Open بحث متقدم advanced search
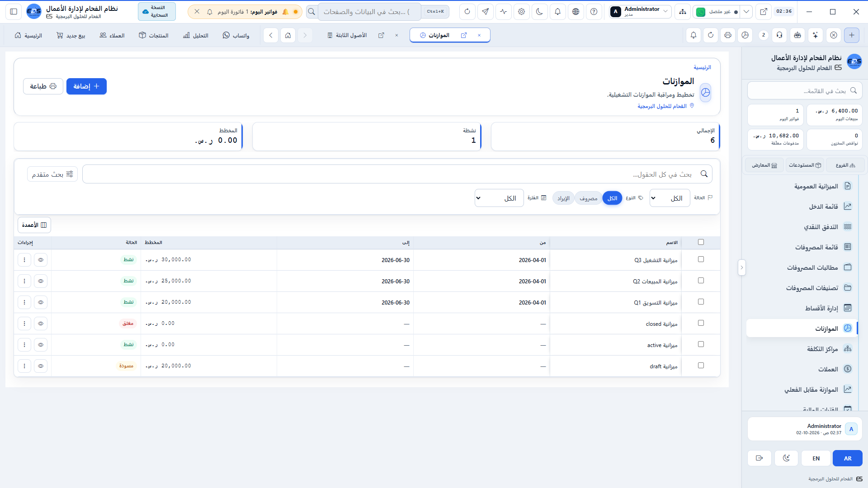Screen dimensions: 868x488 click(52, 174)
